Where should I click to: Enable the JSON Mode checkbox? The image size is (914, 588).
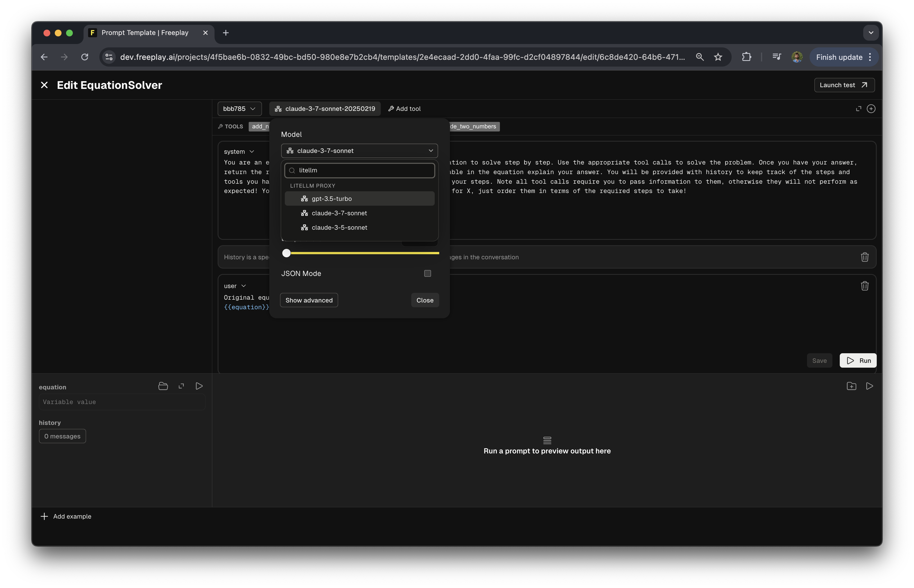[427, 273]
